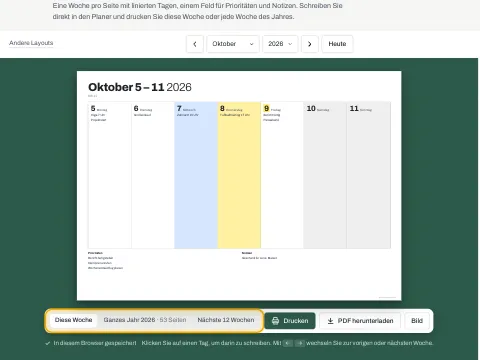Write in the yellow Thursday 8 column

(239, 175)
